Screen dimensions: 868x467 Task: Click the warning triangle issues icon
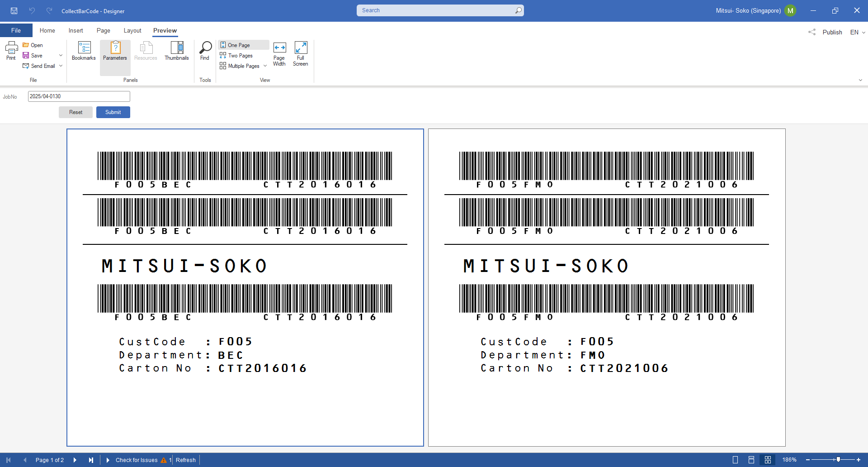tap(164, 460)
